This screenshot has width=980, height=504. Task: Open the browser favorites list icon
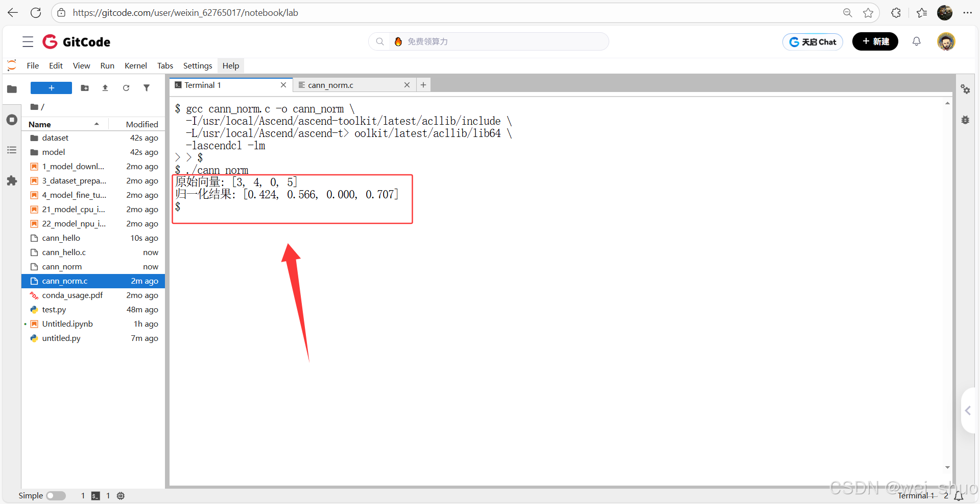click(x=922, y=13)
